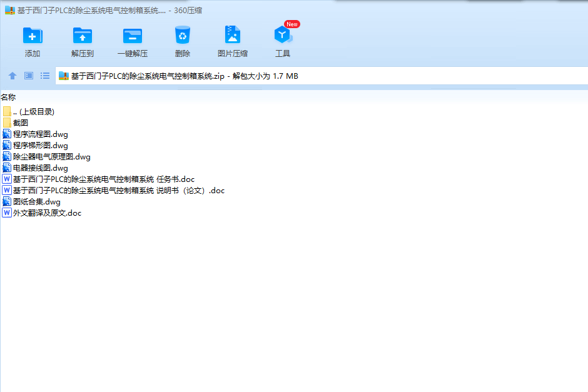
Task: Click the 解压到 (Extract to) icon
Action: 83,36
